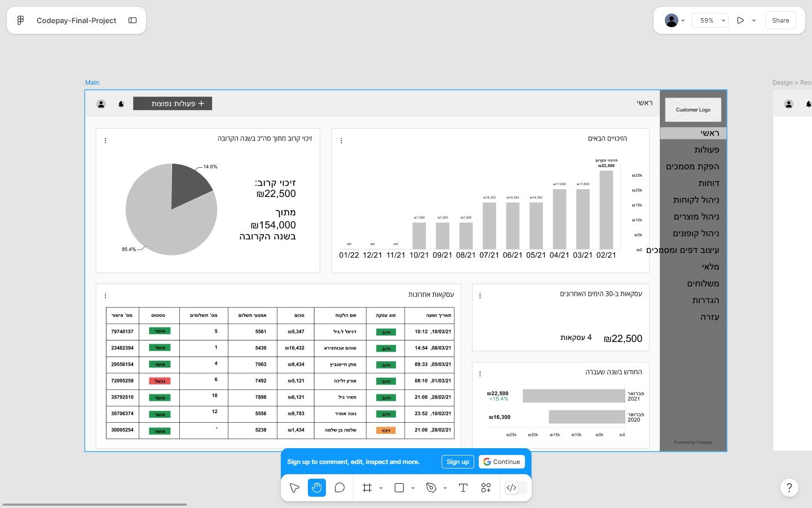The image size is (812, 508).
Task: Click the red נכשל status badge
Action: tap(160, 381)
